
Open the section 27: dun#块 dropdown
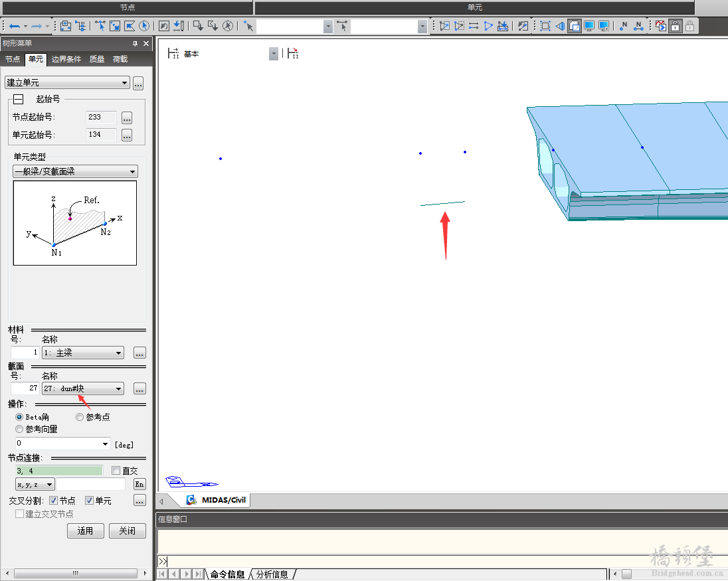(83, 388)
